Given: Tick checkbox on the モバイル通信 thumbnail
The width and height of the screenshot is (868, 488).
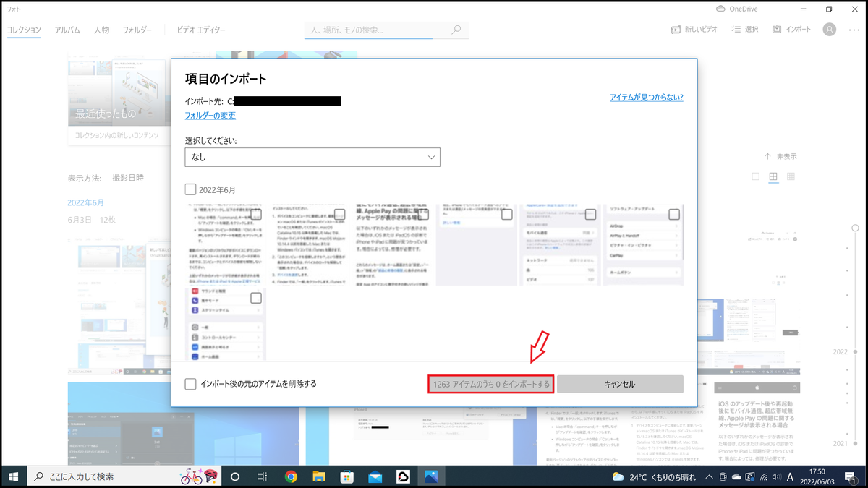Looking at the screenshot, I should click(x=590, y=214).
